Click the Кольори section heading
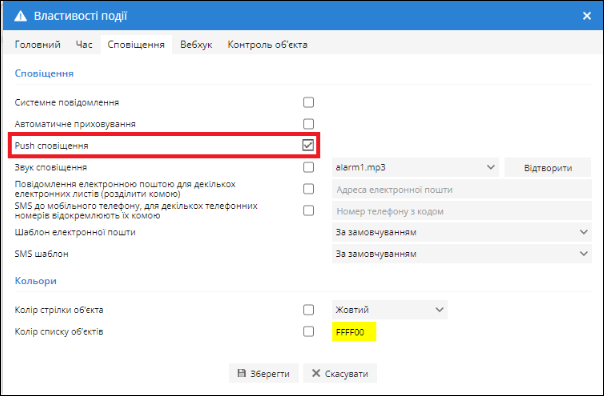The height and width of the screenshot is (396, 605). [35, 281]
